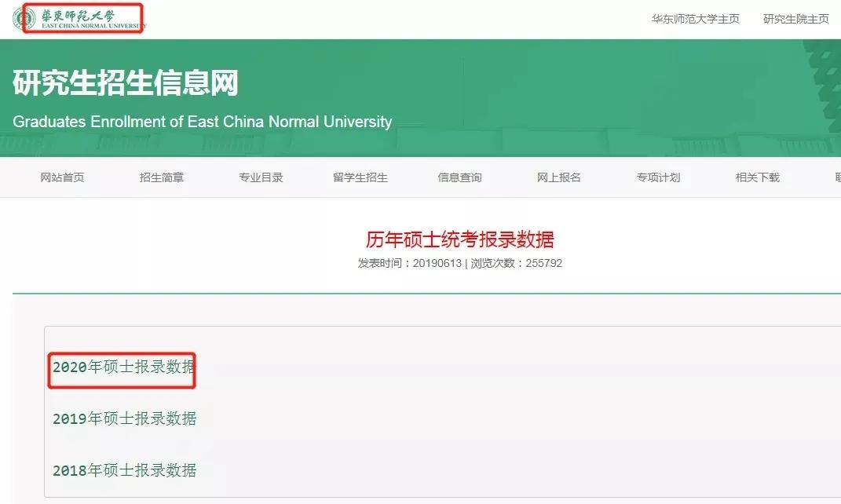The width and height of the screenshot is (841, 504).
Task: Open 专项计划 navigation item
Action: point(658,177)
